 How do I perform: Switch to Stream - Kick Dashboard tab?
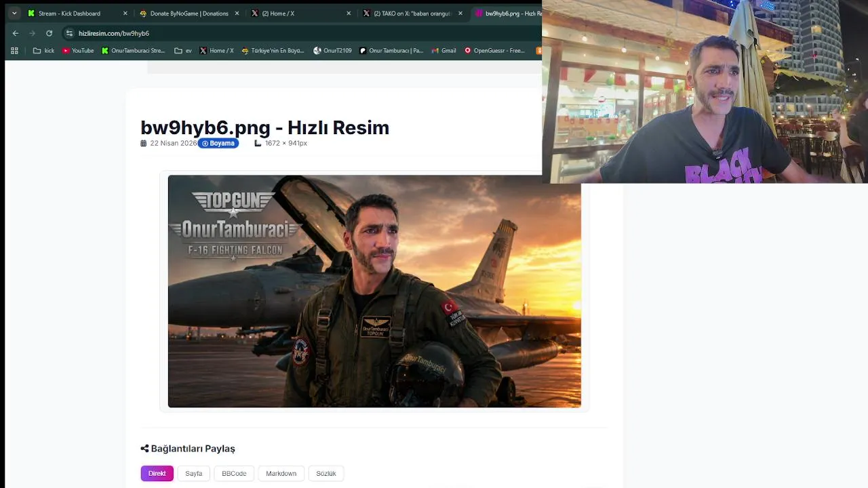[x=69, y=13]
